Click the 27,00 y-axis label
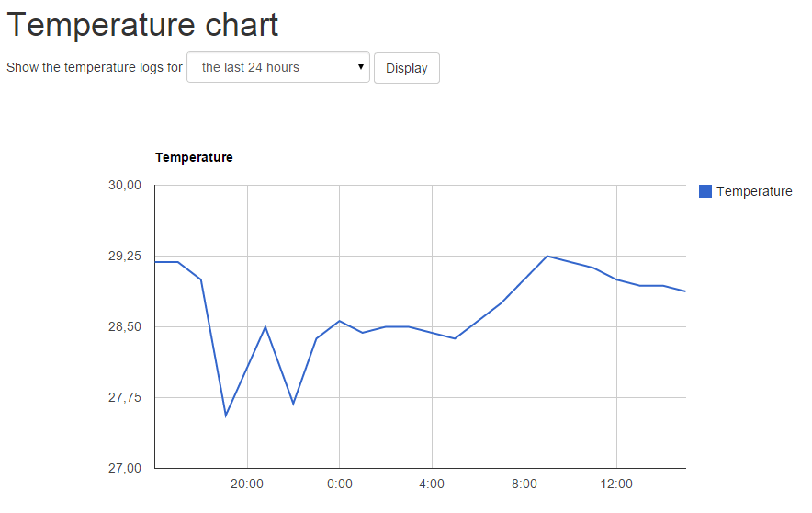812x513 pixels. (x=125, y=469)
